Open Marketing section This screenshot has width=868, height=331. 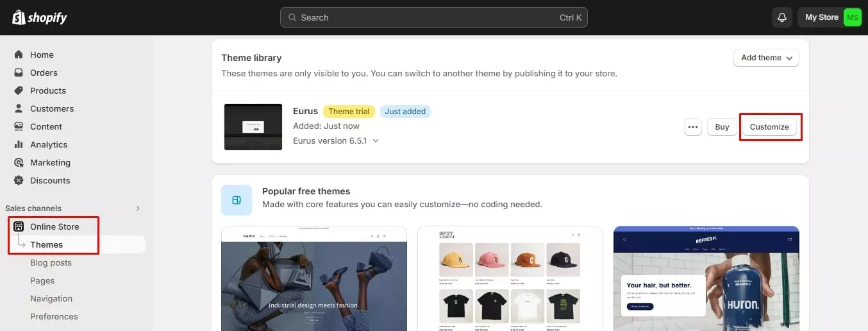[50, 162]
